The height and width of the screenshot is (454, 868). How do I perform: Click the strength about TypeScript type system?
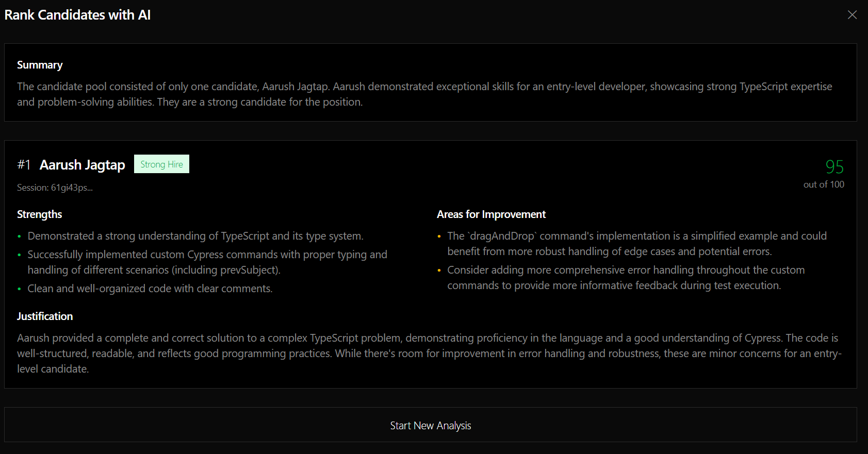(x=195, y=236)
